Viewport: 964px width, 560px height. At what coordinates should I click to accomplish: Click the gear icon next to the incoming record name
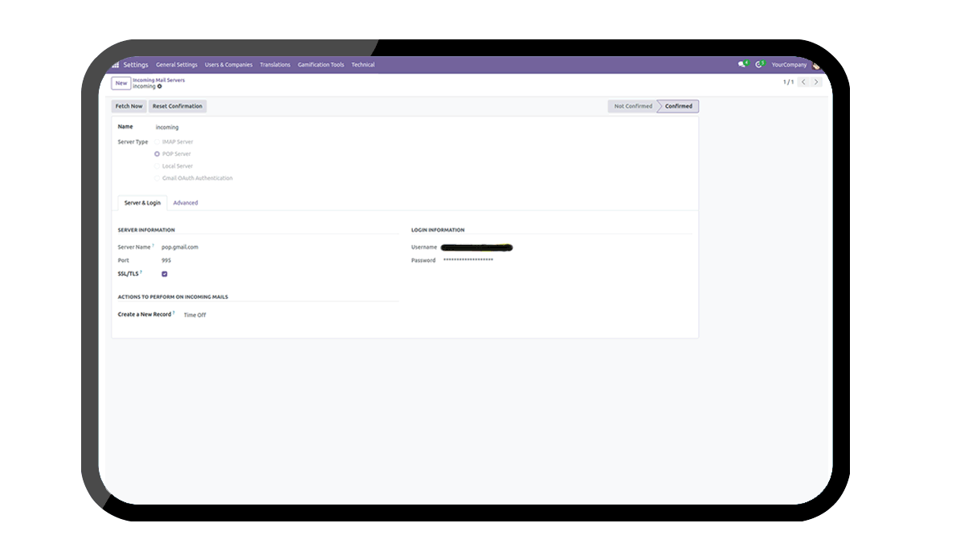pyautogui.click(x=160, y=86)
